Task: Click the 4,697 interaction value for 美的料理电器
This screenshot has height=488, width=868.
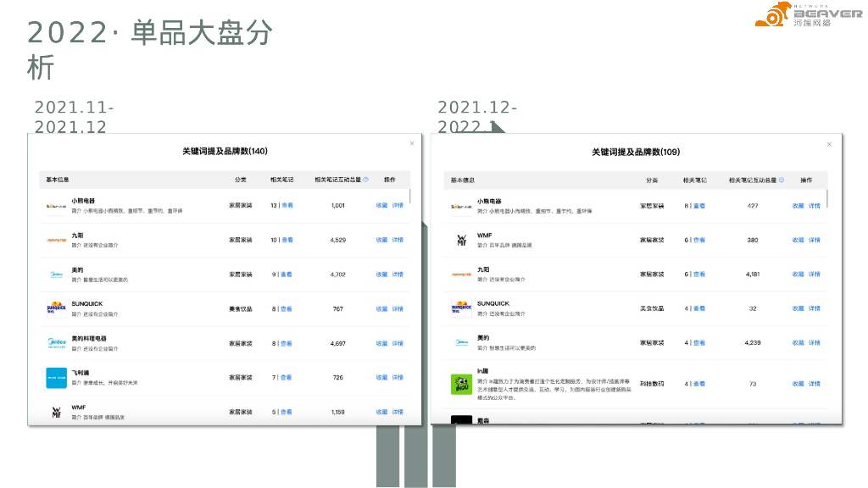Action: (x=338, y=344)
